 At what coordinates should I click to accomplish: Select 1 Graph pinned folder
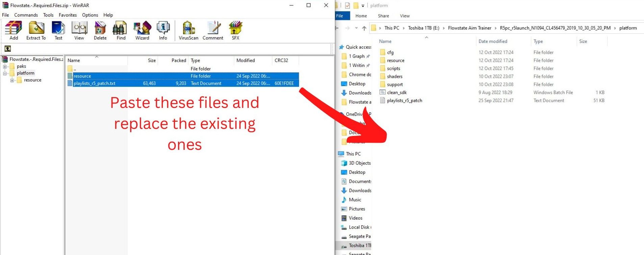[x=356, y=56]
